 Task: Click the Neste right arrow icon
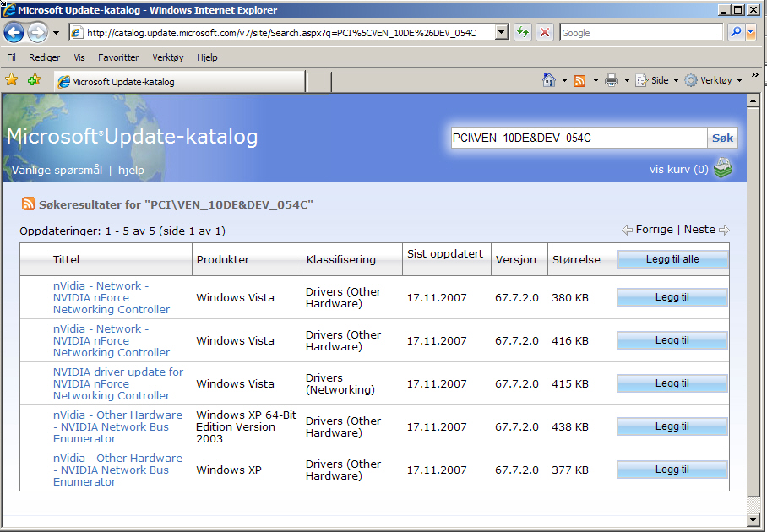tap(725, 230)
